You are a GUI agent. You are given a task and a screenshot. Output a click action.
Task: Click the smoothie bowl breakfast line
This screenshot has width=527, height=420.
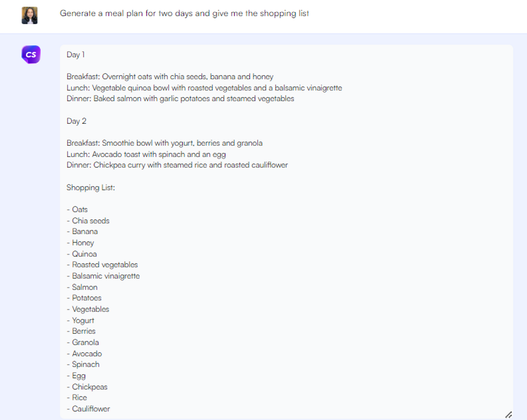click(x=164, y=143)
